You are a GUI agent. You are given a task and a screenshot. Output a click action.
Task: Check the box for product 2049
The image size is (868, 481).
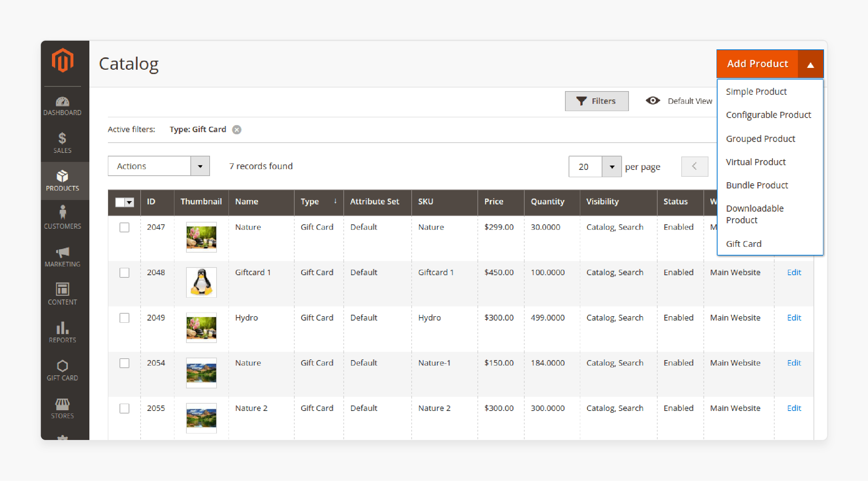(x=125, y=318)
